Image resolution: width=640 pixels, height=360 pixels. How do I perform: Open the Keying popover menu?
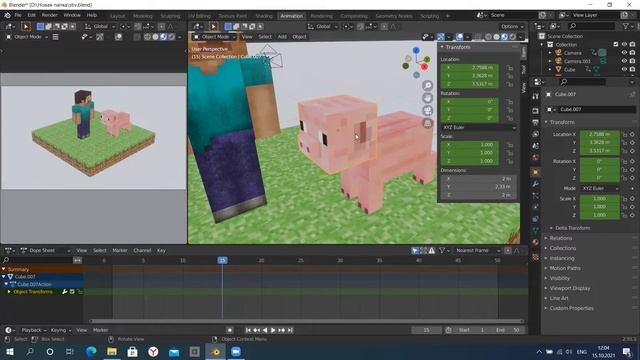[60, 330]
